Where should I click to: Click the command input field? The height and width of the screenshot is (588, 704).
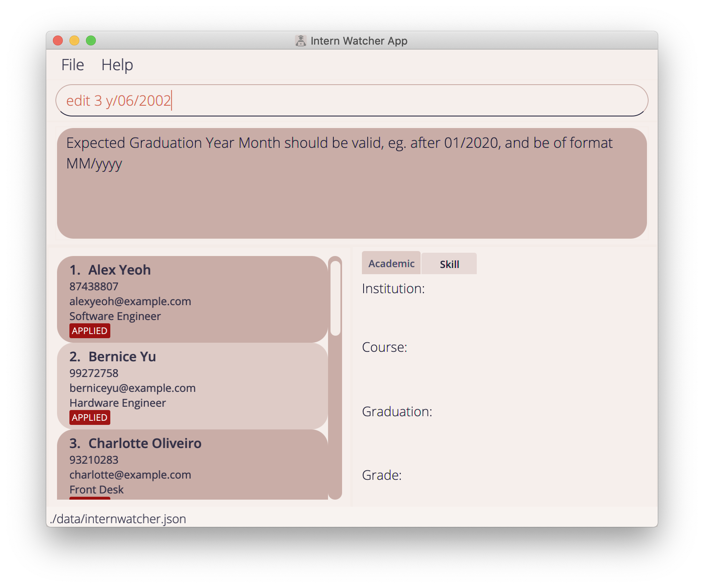(x=352, y=100)
